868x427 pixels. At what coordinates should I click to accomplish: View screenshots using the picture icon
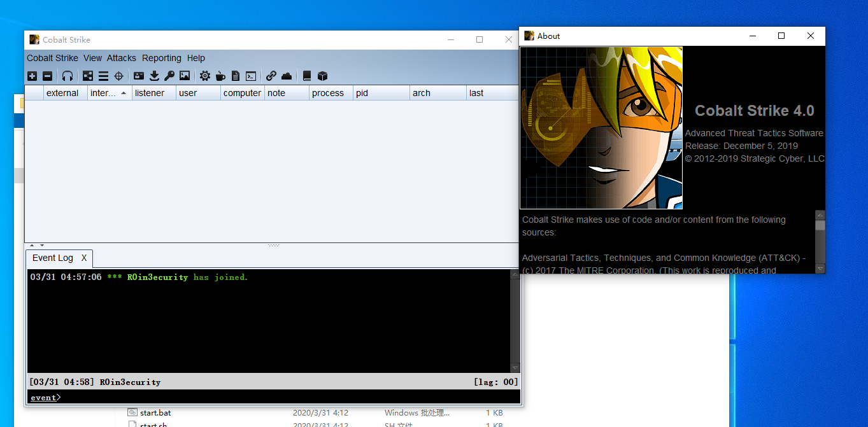pyautogui.click(x=185, y=76)
